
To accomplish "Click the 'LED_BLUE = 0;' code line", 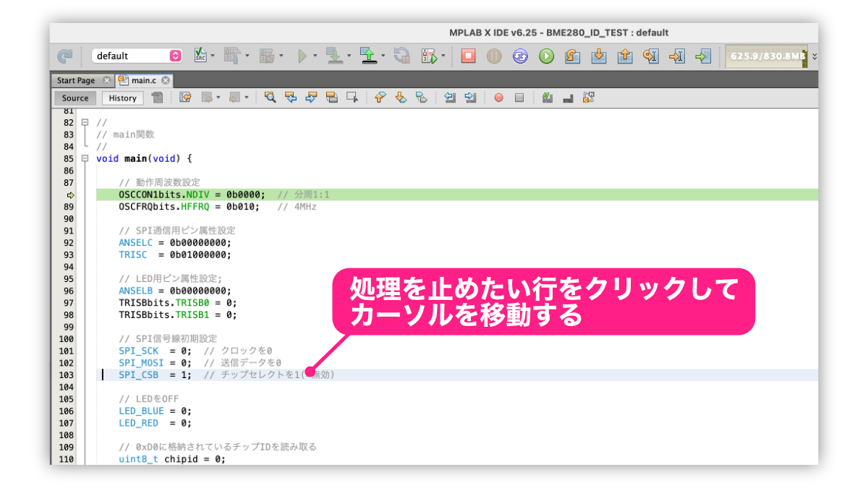I will coord(156,411).
